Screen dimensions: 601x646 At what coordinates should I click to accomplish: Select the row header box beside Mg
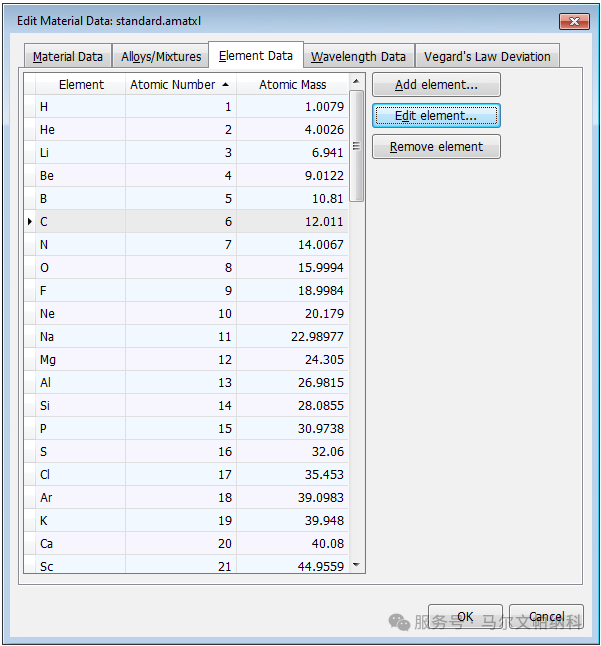tap(30, 360)
